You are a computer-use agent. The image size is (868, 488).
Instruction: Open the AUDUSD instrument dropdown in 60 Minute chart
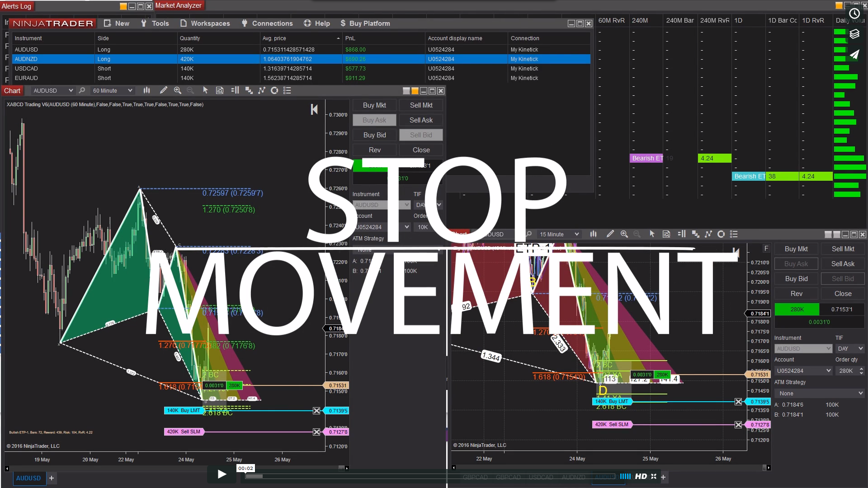click(52, 90)
